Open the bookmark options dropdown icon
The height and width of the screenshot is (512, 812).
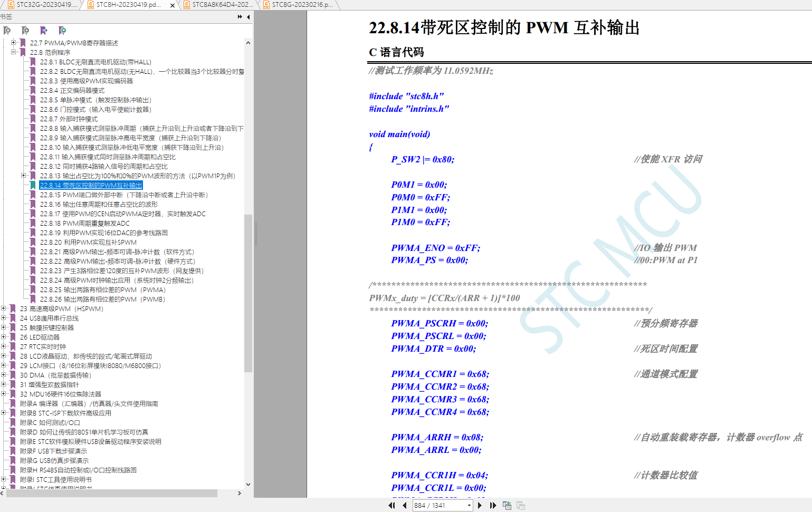(x=62, y=31)
